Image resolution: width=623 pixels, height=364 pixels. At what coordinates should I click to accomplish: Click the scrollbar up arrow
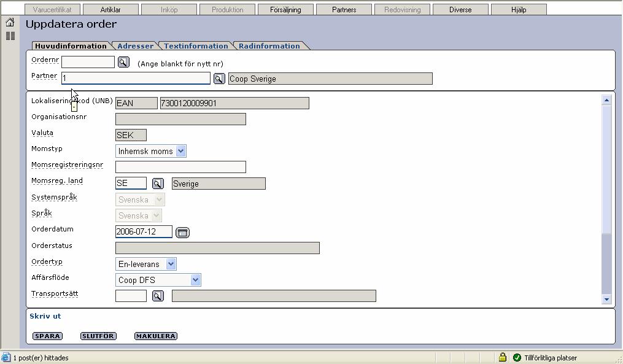coord(606,100)
